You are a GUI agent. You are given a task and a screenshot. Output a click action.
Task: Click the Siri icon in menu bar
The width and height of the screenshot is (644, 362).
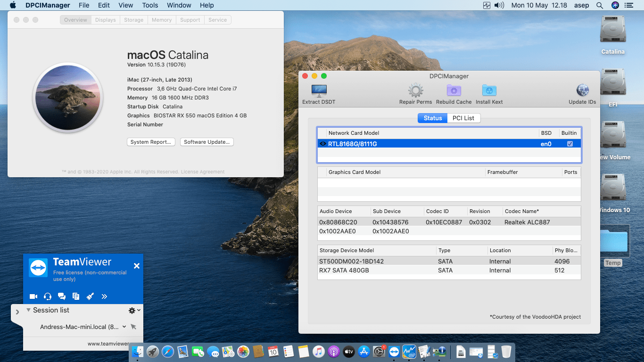pyautogui.click(x=615, y=5)
